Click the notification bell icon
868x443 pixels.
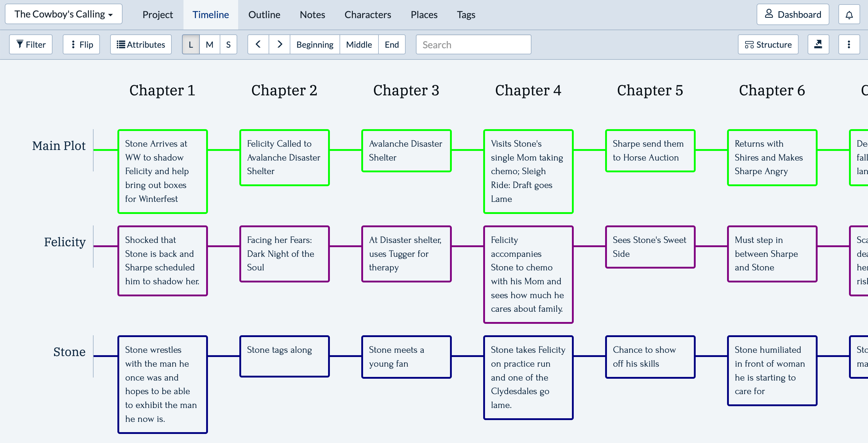pyautogui.click(x=849, y=14)
